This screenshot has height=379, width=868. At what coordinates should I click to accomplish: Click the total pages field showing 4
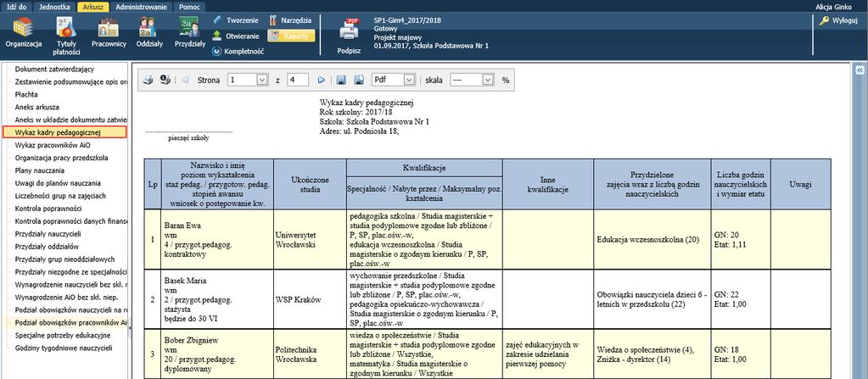(x=298, y=80)
